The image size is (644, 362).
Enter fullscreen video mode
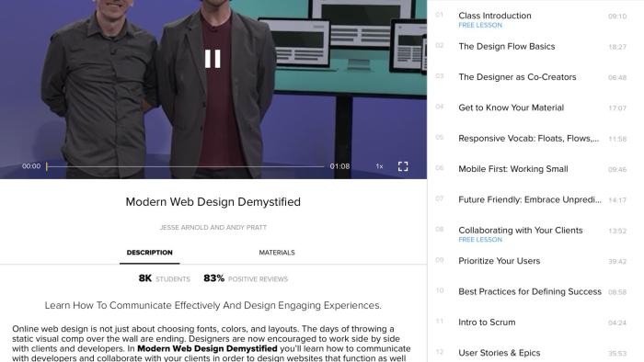point(403,166)
